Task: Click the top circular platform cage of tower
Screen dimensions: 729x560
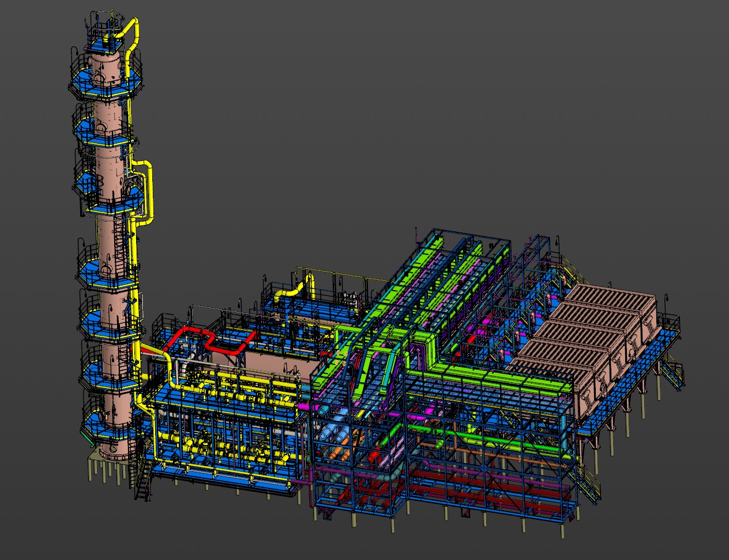Action: pos(106,22)
